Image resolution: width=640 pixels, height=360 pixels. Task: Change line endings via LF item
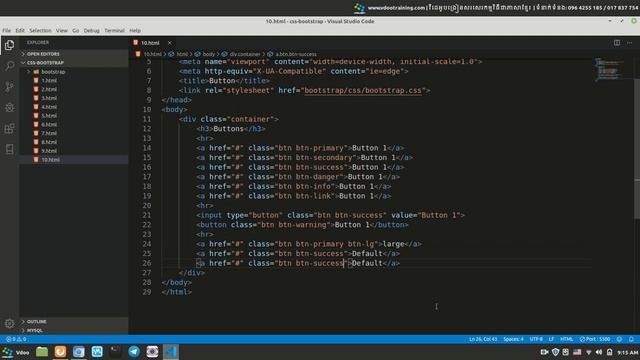551,339
